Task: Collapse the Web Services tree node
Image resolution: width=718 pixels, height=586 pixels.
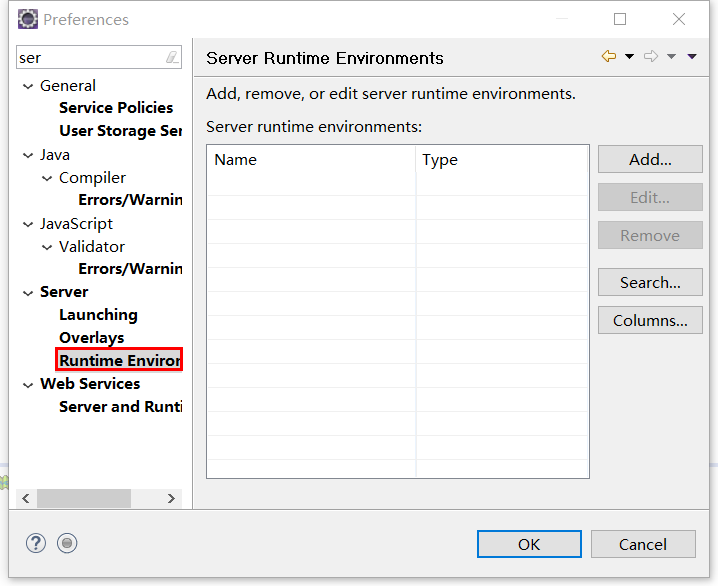Action: tap(28, 384)
